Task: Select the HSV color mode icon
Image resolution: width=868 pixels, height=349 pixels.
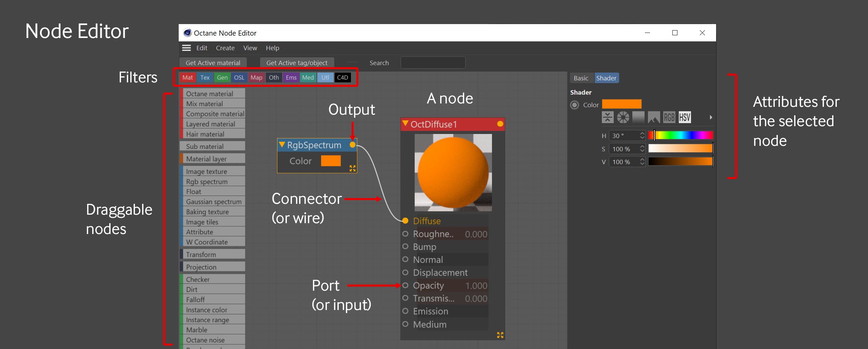Action: pyautogui.click(x=685, y=117)
